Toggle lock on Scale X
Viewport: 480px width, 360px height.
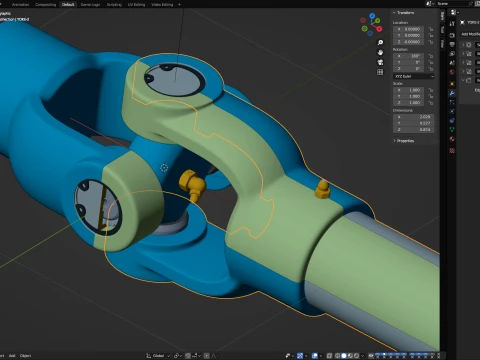coord(431,90)
